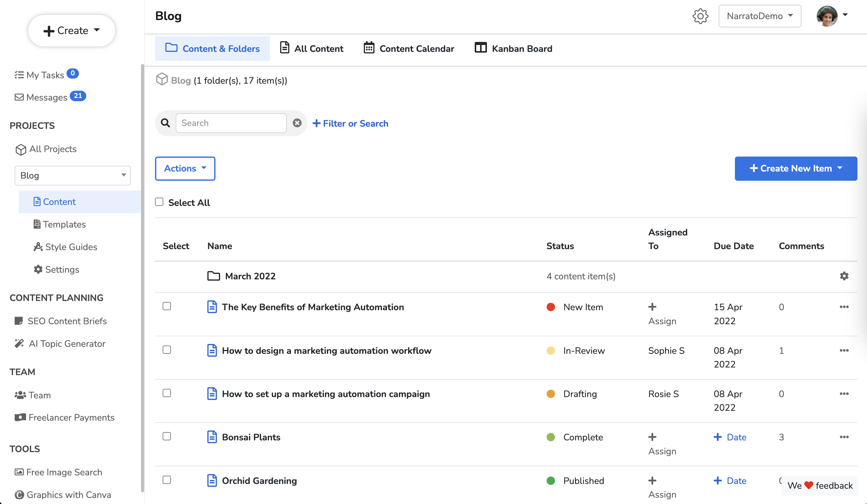Open the March 2022 folder settings gear
This screenshot has width=867, height=504.
point(845,276)
